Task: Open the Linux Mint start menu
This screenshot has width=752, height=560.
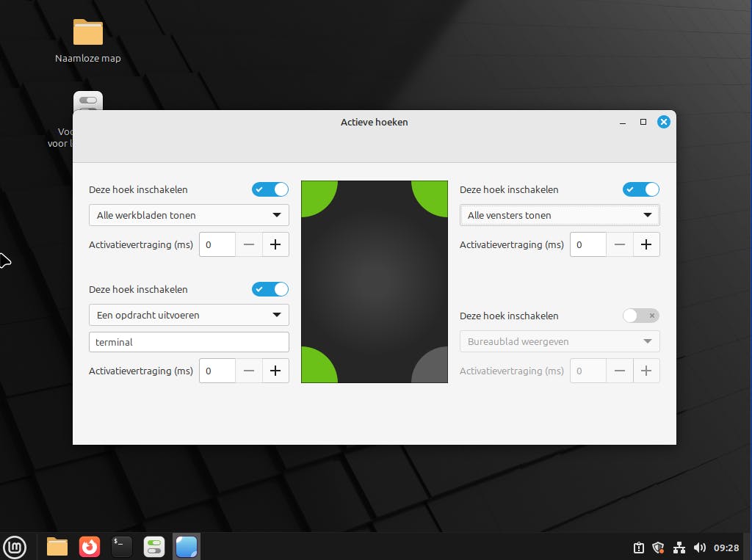Action: [15, 547]
